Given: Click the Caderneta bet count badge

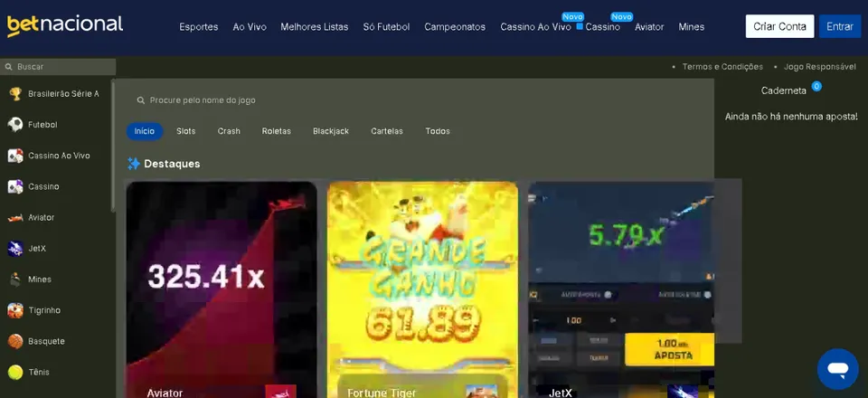Looking at the screenshot, I should pos(816,86).
